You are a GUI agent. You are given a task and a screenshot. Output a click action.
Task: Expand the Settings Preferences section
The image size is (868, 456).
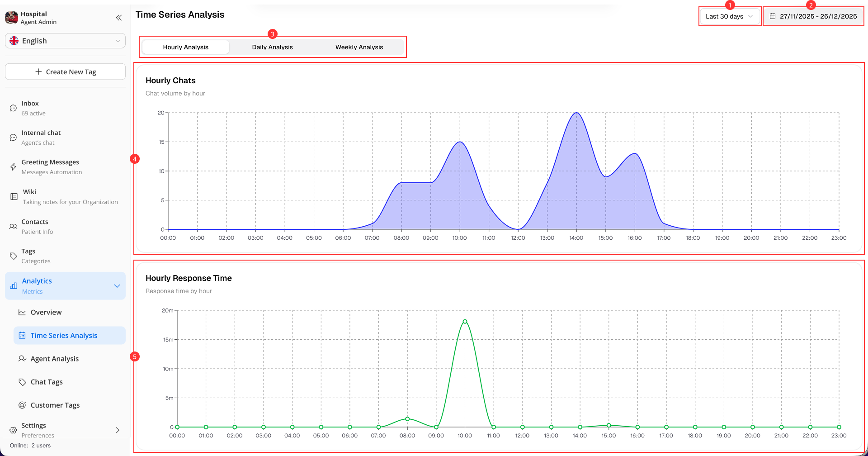pyautogui.click(x=117, y=430)
